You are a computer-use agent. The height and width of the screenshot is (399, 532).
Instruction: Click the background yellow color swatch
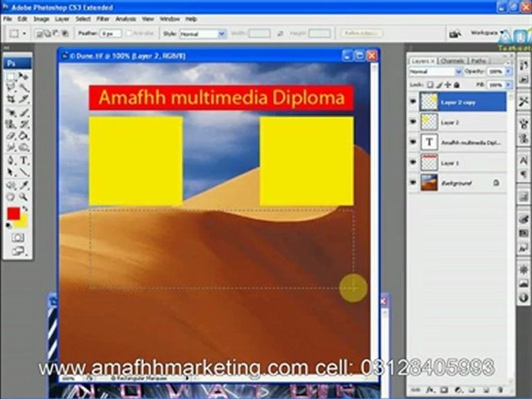pos(23,222)
